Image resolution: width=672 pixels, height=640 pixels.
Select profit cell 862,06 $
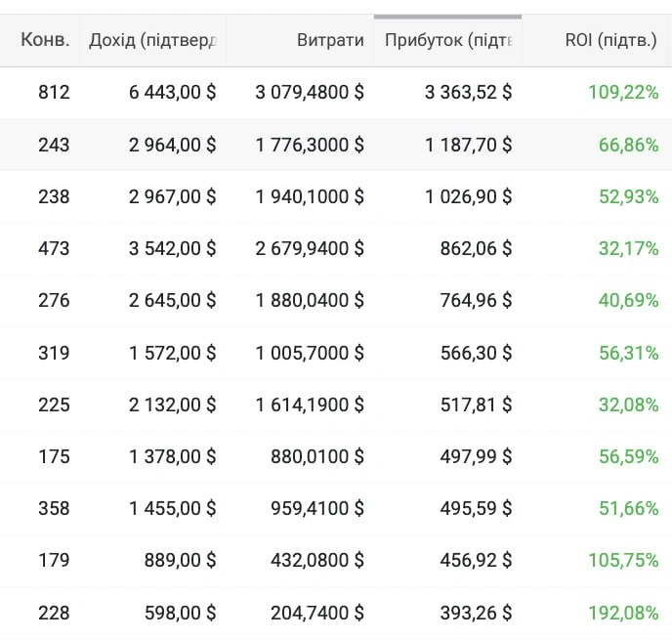coord(476,248)
